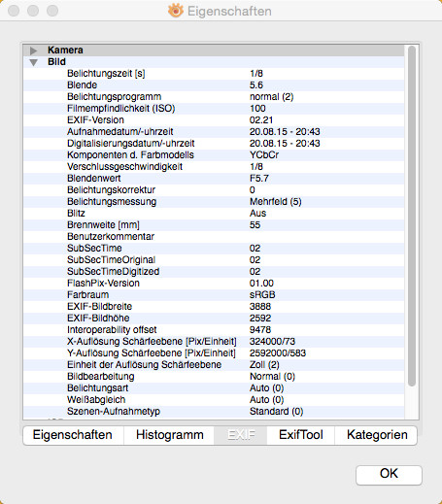Image resolution: width=442 pixels, height=504 pixels.
Task: Select the Filmempfindlichkeit (ISO) row
Action: point(214,109)
